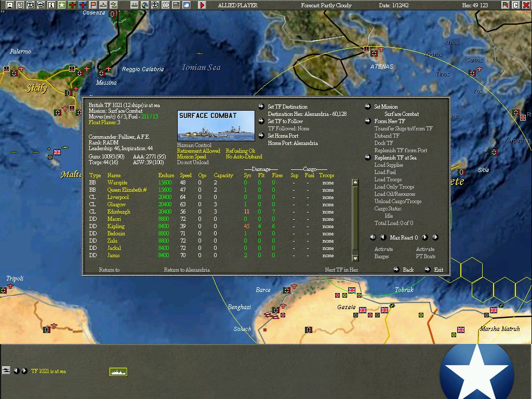Click the single yellow ship toolbar icon

coord(103,5)
